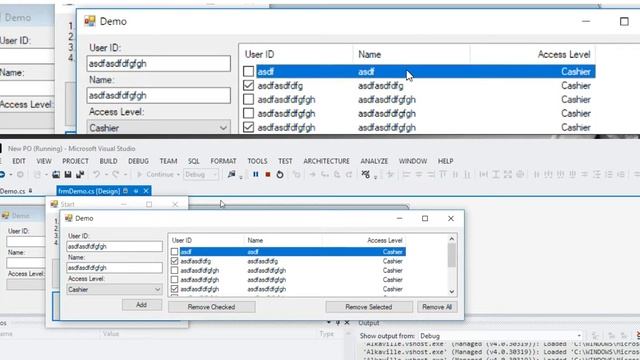This screenshot has width=640, height=360.
Task: Expand the Redo history dropdown arrow
Action: tap(126, 175)
